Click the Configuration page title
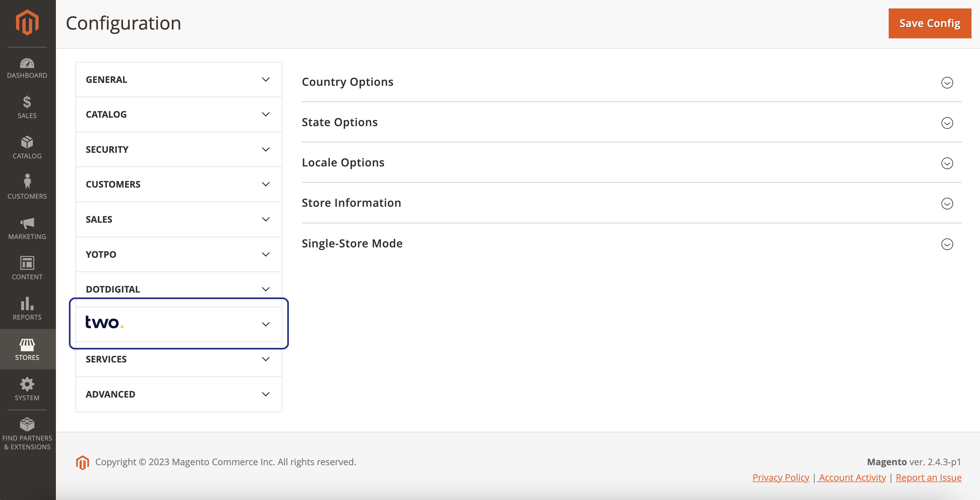 click(123, 23)
